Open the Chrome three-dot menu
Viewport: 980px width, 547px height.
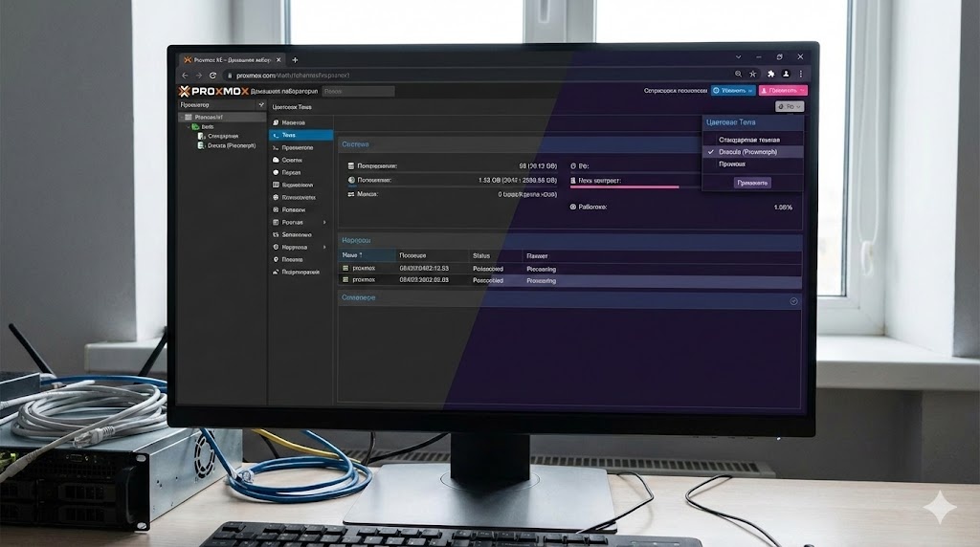pyautogui.click(x=801, y=74)
